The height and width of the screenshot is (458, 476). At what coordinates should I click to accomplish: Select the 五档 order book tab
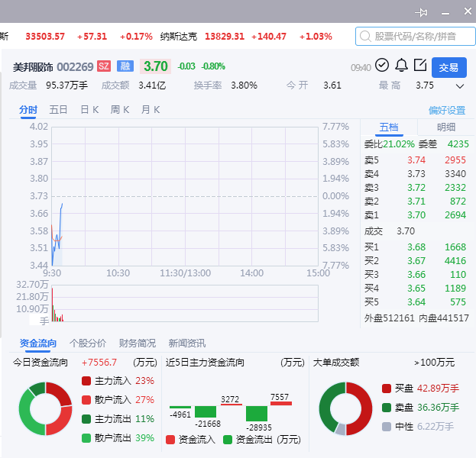[389, 127]
